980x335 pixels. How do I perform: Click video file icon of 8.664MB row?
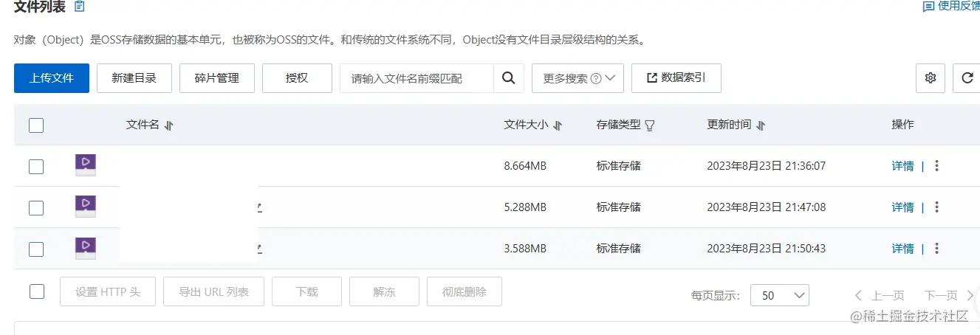pyautogui.click(x=86, y=165)
